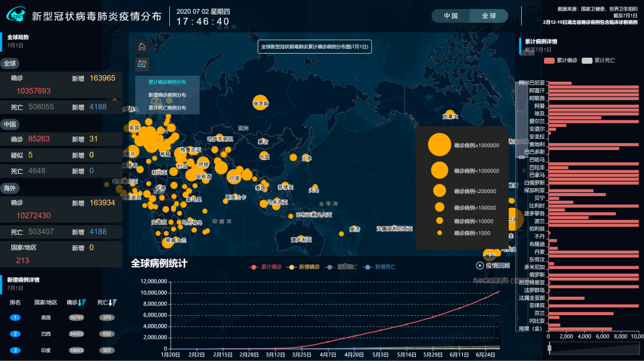644x361 pixels.
Task: Switch to the 中国 tab
Action: pyautogui.click(x=451, y=16)
